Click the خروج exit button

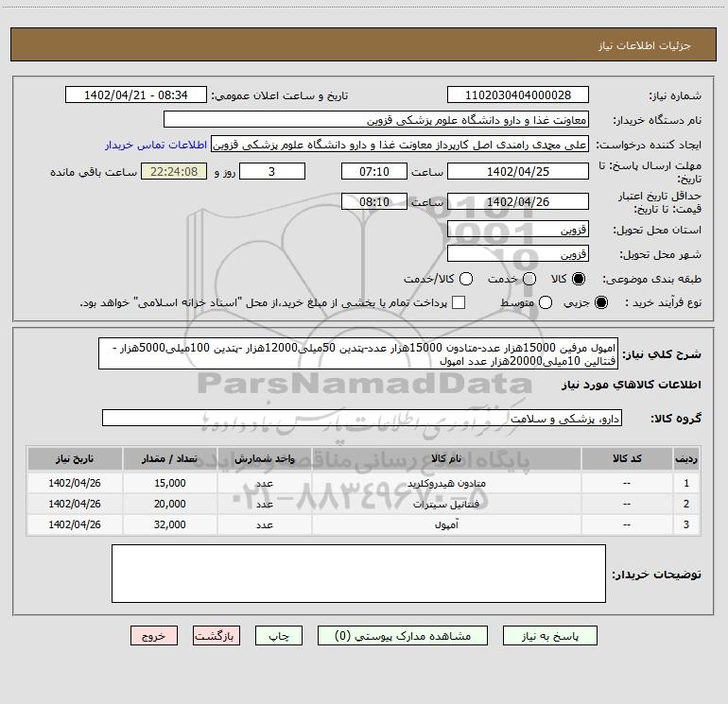154,636
